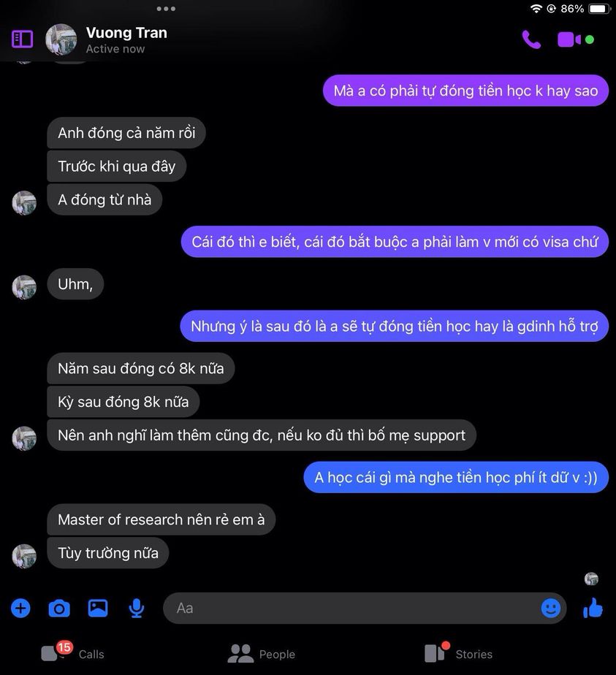Screen dimensions: 616x675
Task: Start a video call with Vuong Tran
Action: tap(569, 39)
